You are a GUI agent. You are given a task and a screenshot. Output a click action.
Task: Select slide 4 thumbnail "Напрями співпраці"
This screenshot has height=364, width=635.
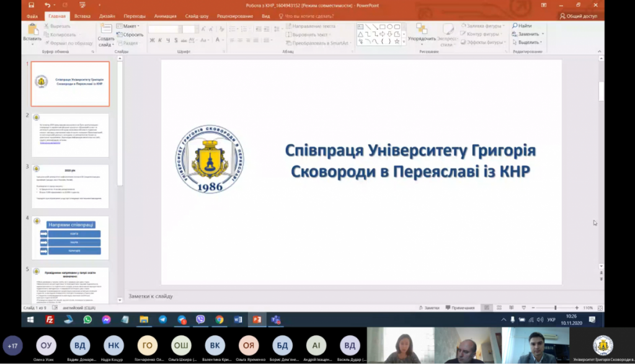70,237
